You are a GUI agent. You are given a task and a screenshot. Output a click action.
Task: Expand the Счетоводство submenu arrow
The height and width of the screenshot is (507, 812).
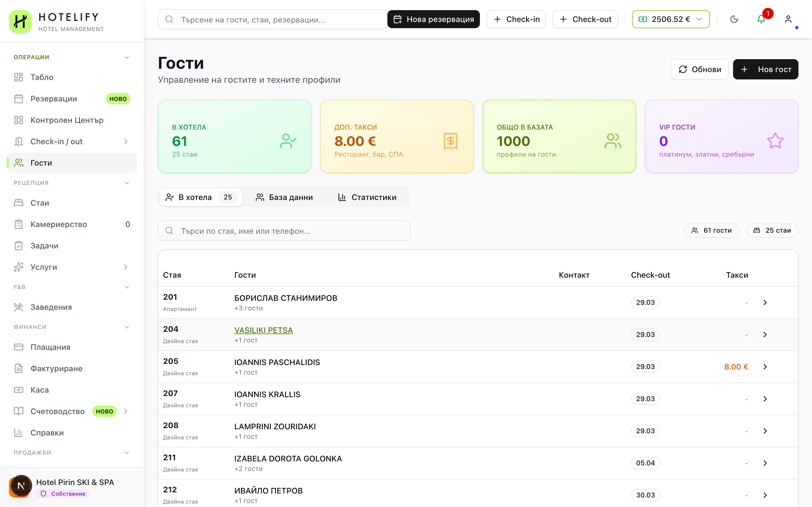point(126,411)
